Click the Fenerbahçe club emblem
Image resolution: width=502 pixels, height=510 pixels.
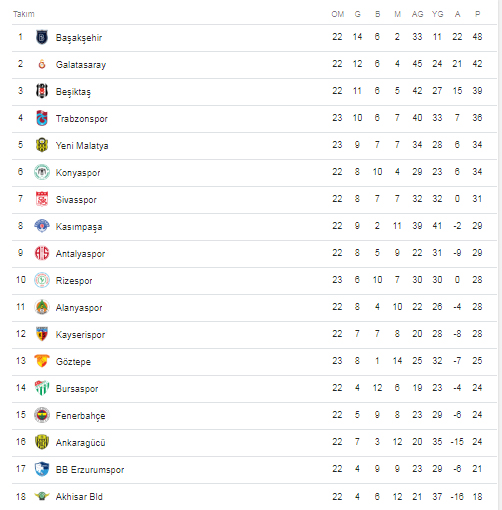pyautogui.click(x=42, y=415)
